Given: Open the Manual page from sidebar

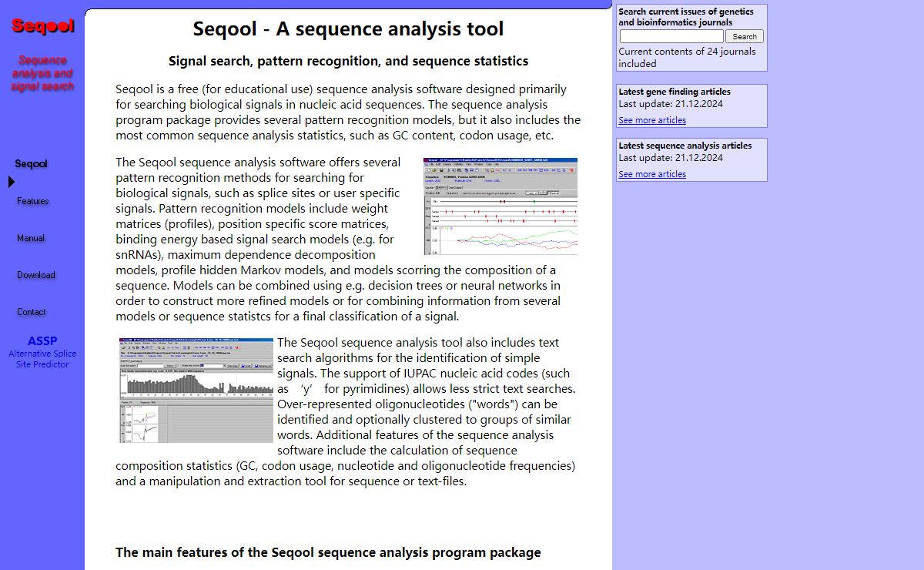Looking at the screenshot, I should click(x=31, y=238).
